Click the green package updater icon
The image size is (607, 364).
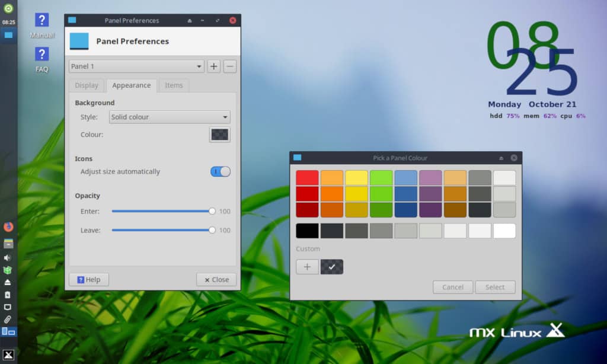pyautogui.click(x=8, y=270)
